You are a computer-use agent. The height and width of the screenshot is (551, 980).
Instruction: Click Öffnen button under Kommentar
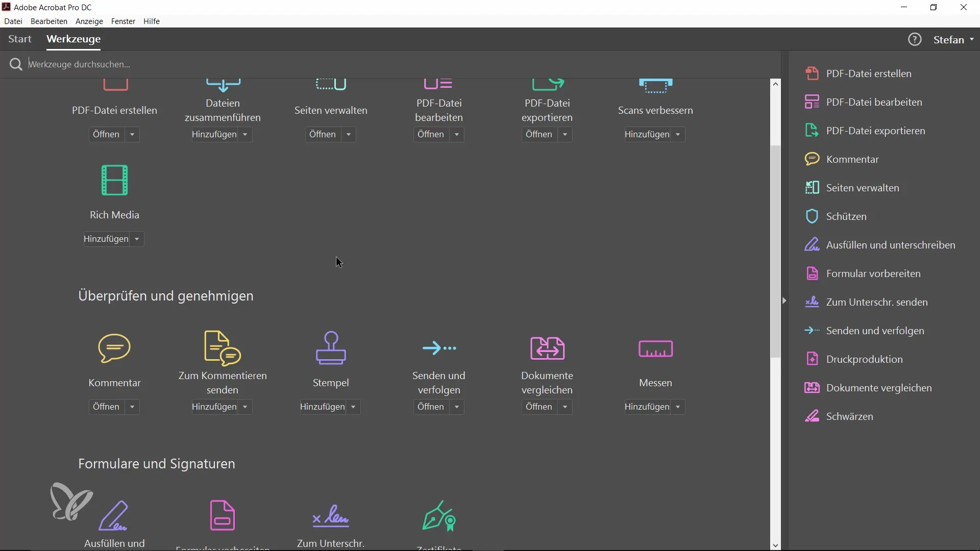106,407
